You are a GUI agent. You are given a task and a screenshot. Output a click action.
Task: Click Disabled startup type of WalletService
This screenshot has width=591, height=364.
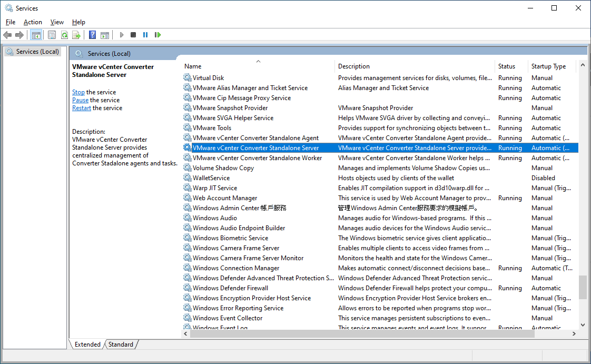tap(543, 178)
